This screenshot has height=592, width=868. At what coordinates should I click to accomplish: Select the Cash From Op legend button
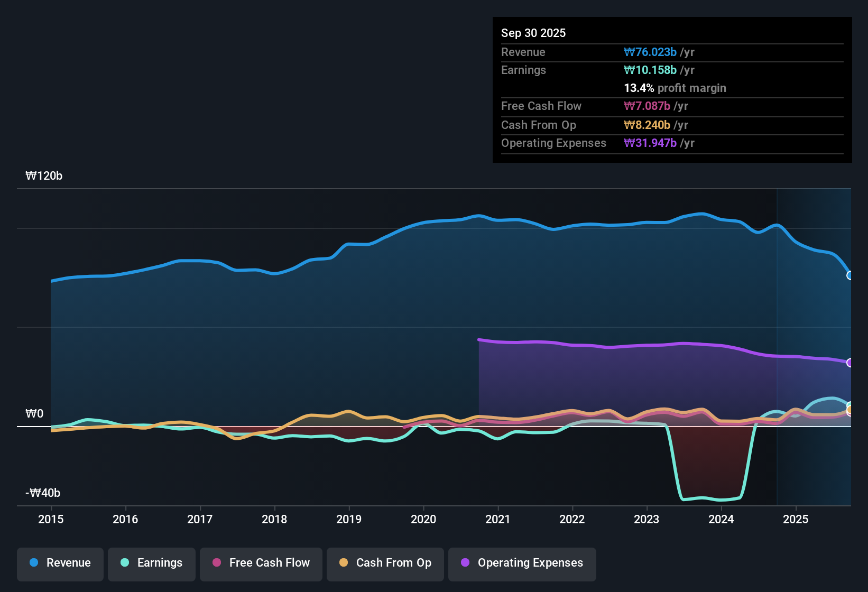pos(385,563)
